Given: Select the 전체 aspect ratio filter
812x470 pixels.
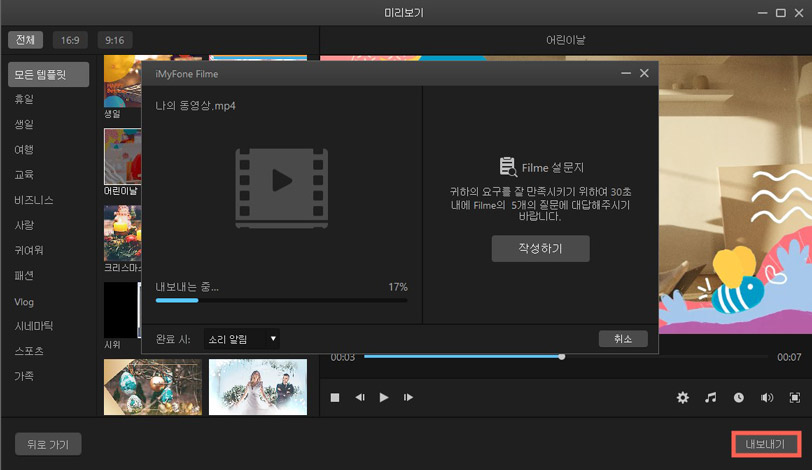Looking at the screenshot, I should 25,40.
